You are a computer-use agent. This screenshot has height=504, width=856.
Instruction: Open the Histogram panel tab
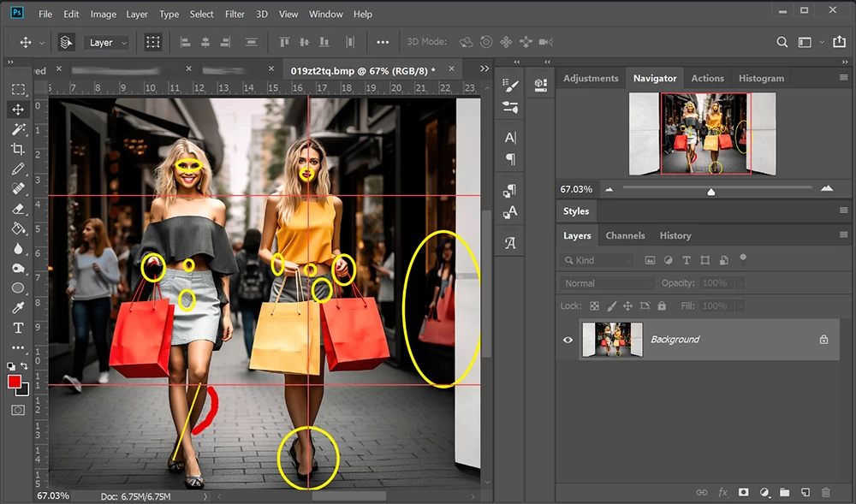coord(761,78)
